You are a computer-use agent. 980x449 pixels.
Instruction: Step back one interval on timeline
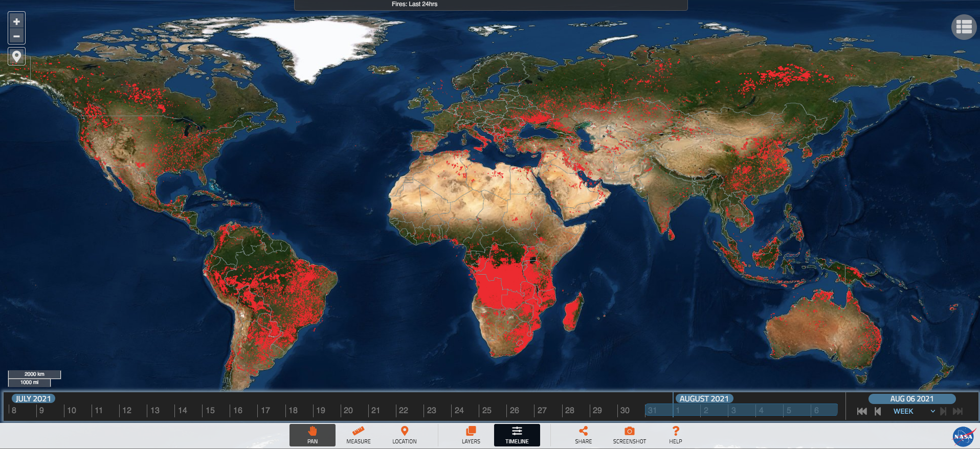[878, 411]
